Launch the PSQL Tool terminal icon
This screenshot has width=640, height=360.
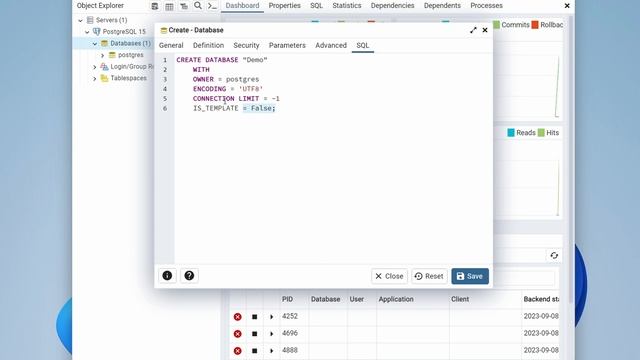pyautogui.click(x=212, y=6)
